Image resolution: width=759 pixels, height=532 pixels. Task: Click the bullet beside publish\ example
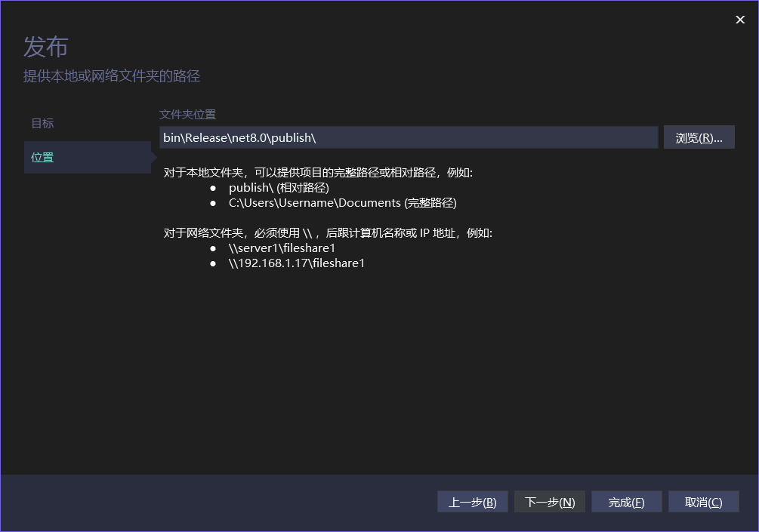pos(212,187)
